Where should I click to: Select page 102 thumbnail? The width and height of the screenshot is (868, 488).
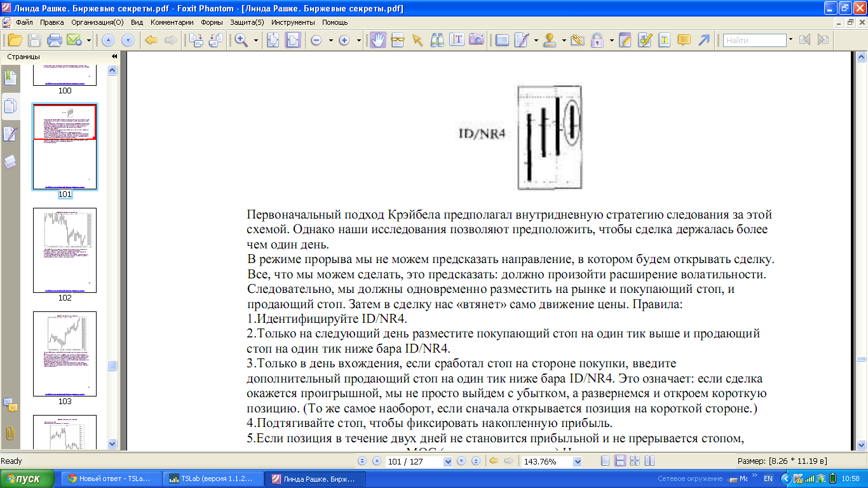65,250
